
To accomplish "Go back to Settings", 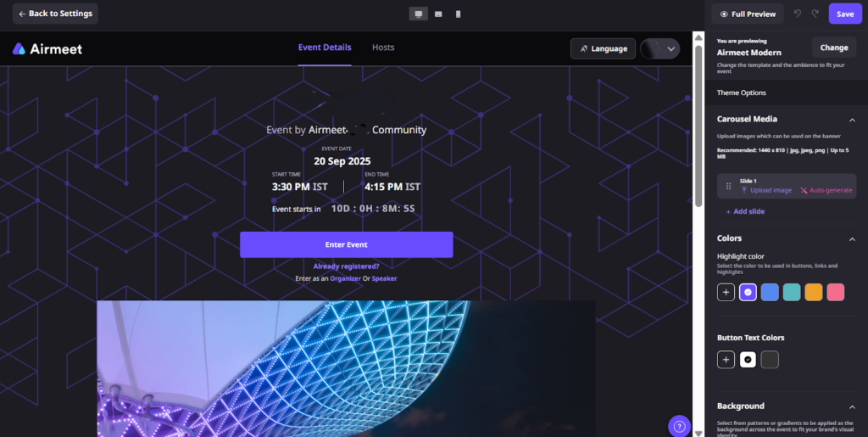I will 55,14.
